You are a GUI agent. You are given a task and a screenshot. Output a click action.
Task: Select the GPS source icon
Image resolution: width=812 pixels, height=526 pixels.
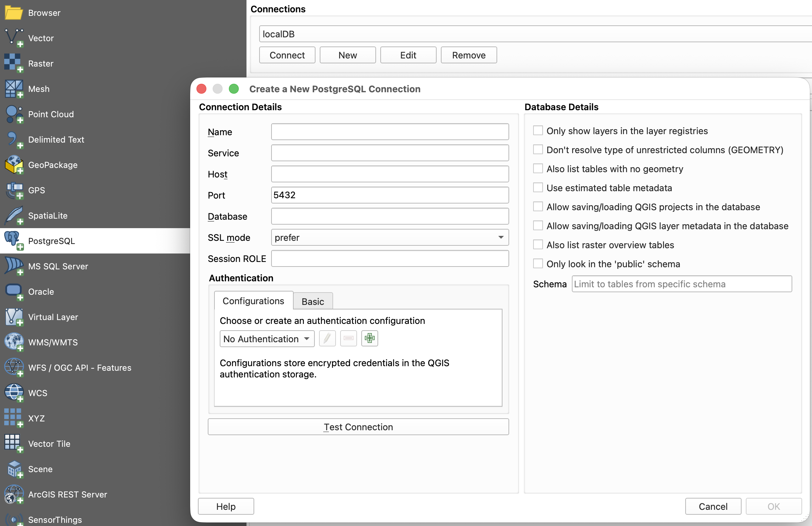click(14, 190)
